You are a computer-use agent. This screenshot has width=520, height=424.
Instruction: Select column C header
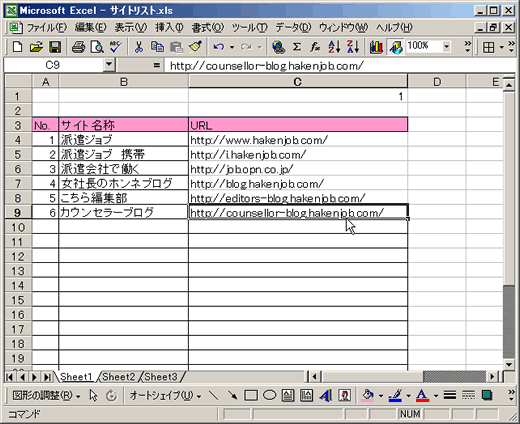point(298,82)
